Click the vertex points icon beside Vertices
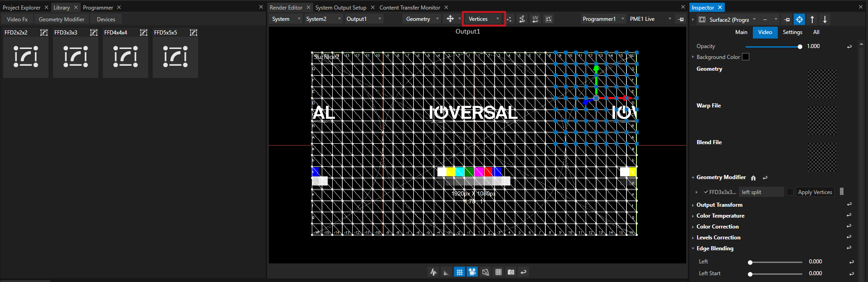The width and height of the screenshot is (868, 282). click(509, 19)
